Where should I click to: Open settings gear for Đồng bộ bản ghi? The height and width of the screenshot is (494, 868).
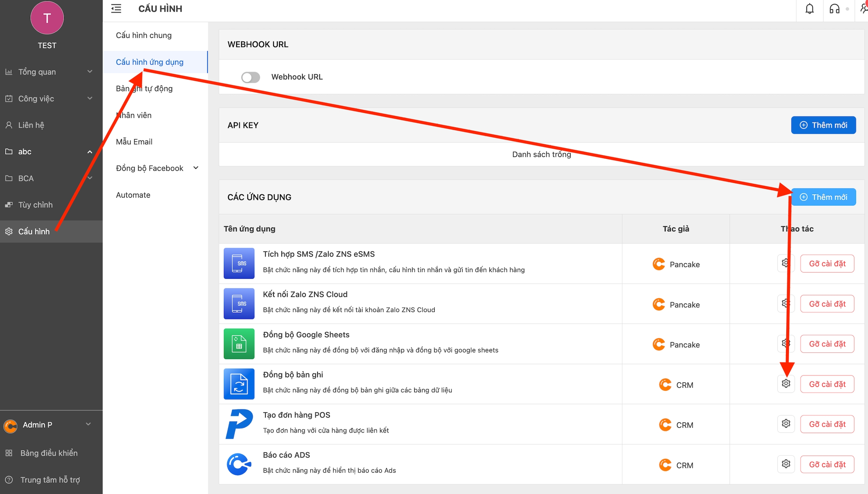(x=785, y=384)
